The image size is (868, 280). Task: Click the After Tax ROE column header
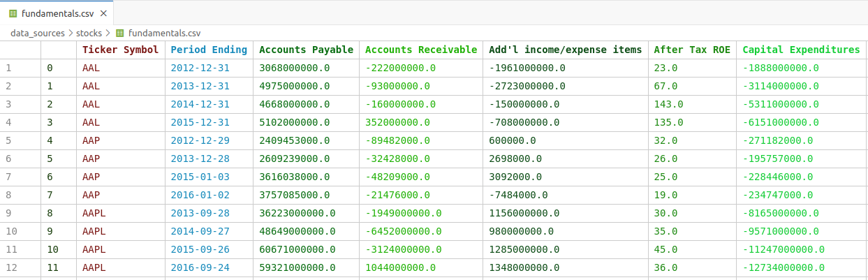click(x=691, y=50)
